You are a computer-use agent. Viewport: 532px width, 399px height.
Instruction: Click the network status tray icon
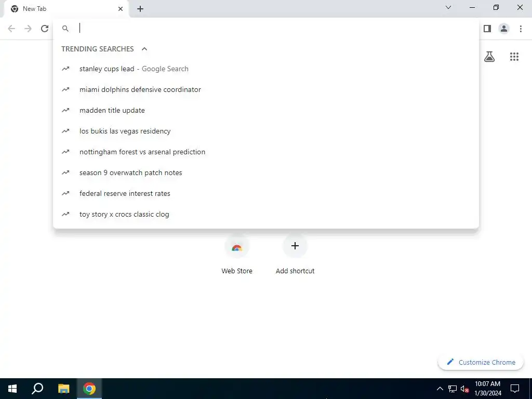[x=453, y=389]
